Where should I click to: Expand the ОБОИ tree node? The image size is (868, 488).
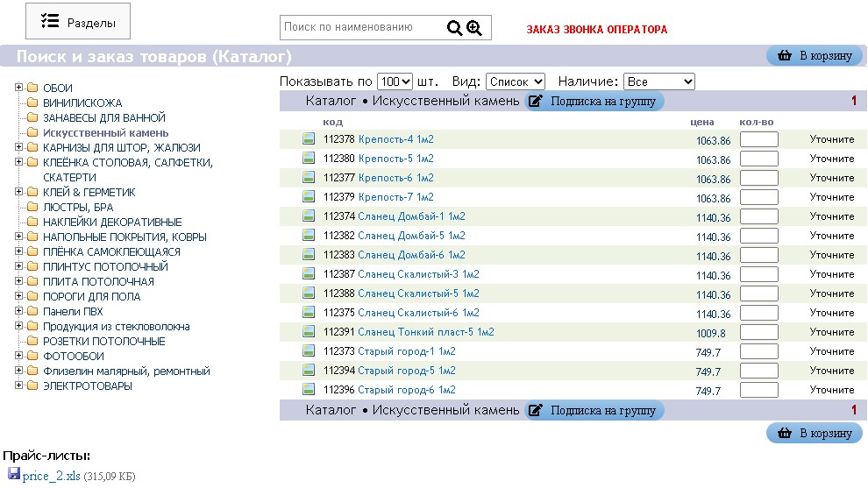[18, 88]
